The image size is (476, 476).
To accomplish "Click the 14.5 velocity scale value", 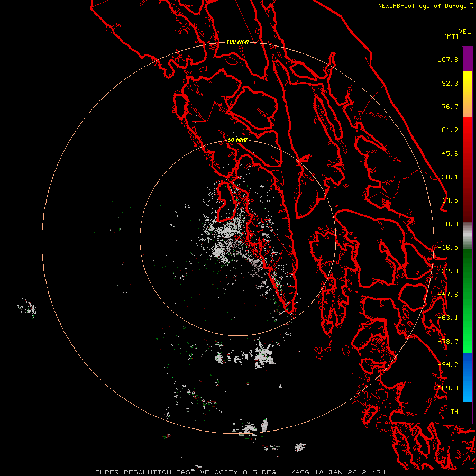I will tap(450, 200).
